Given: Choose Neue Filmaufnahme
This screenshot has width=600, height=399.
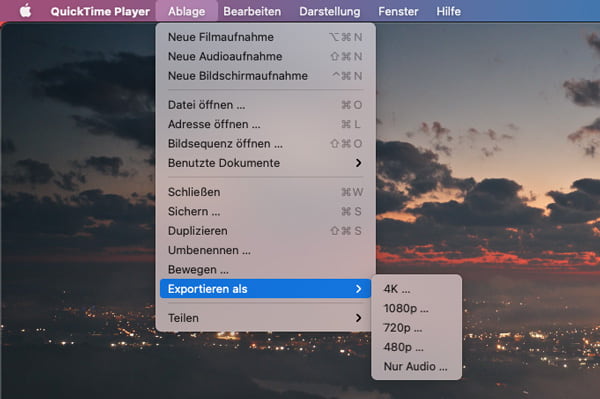Looking at the screenshot, I should tap(265, 37).
